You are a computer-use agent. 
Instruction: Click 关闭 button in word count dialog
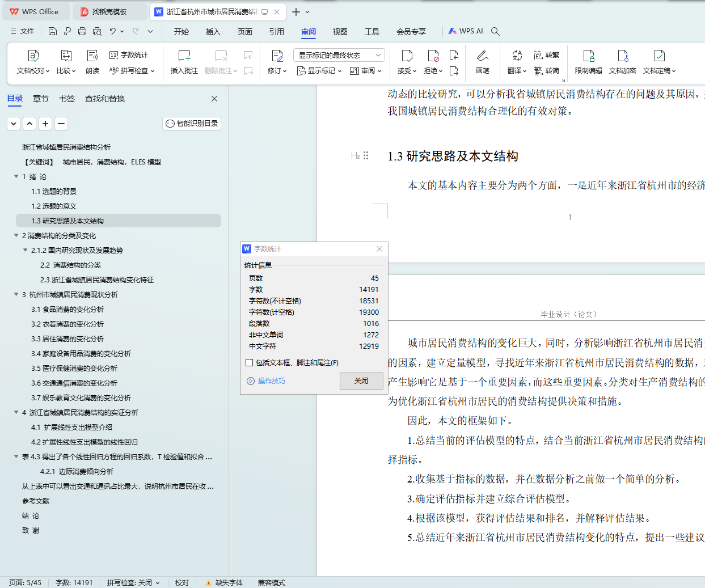(x=361, y=381)
